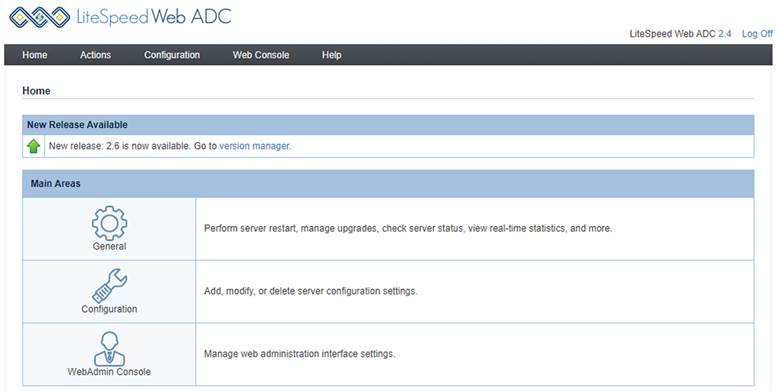Click the General label under gear

(109, 247)
